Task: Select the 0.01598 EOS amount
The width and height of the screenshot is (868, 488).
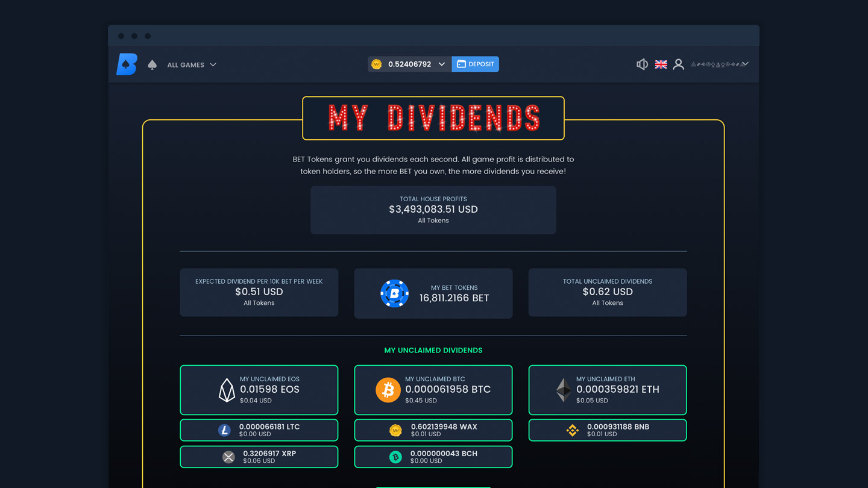Action: tap(269, 389)
